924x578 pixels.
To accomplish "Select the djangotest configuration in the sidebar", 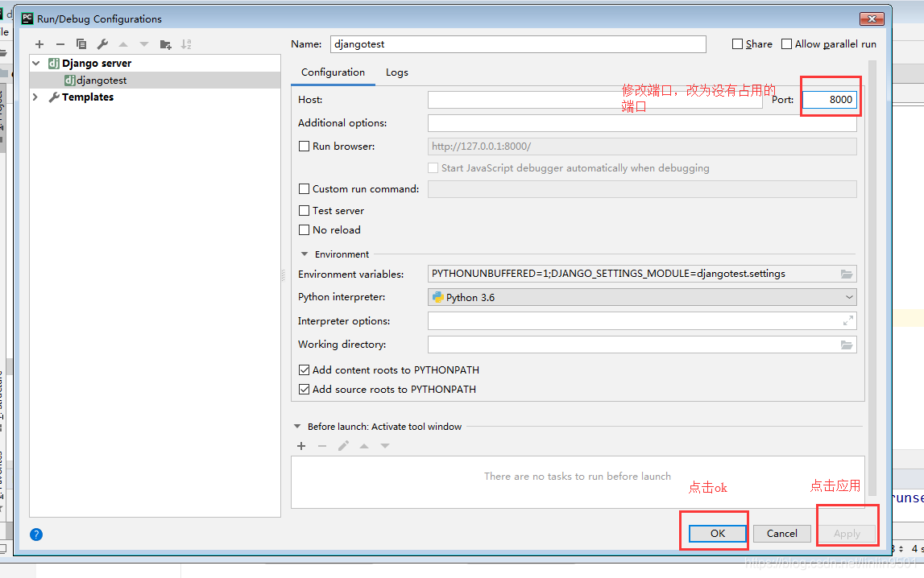I will tap(95, 80).
